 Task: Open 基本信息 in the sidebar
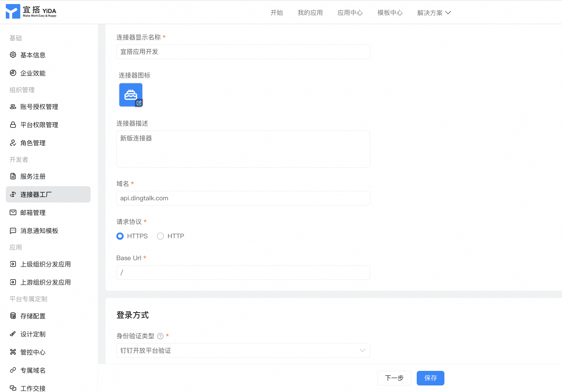pos(48,55)
